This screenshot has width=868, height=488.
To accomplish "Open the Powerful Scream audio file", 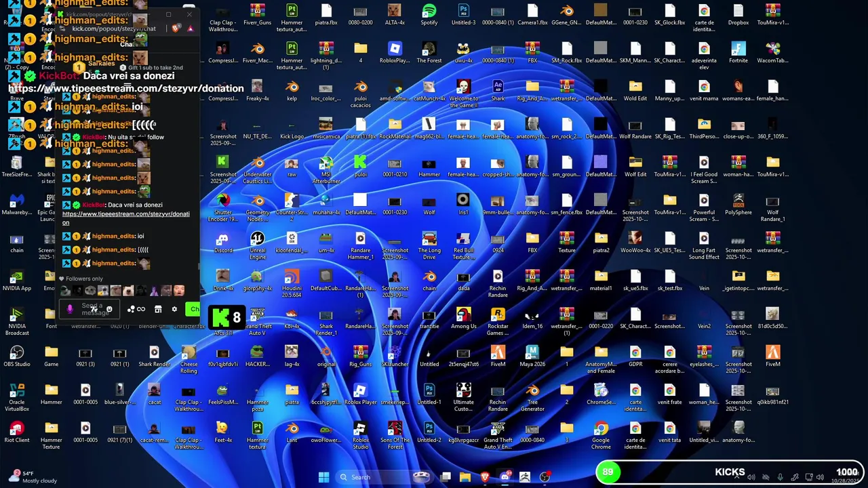I will [x=704, y=209].
